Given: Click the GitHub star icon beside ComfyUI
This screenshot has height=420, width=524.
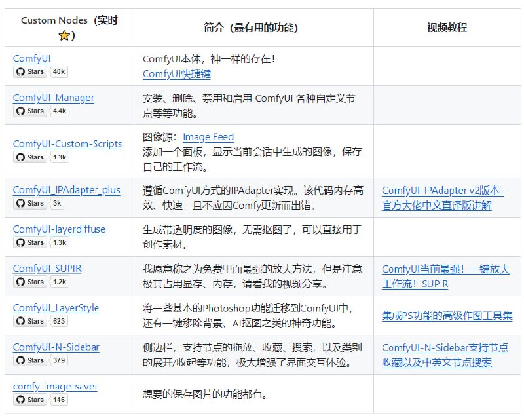Looking at the screenshot, I should pos(20,72).
